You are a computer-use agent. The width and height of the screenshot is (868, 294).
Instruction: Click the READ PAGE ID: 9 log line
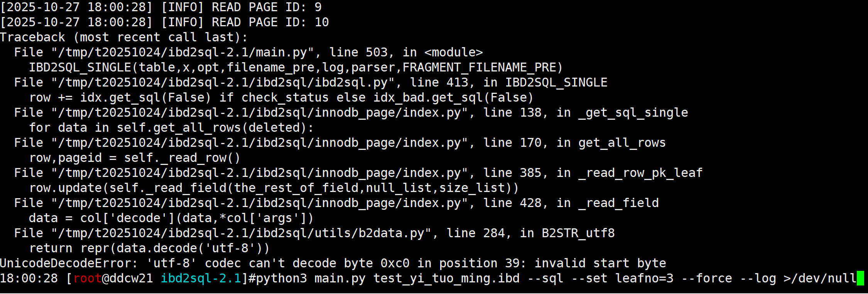pyautogui.click(x=161, y=7)
